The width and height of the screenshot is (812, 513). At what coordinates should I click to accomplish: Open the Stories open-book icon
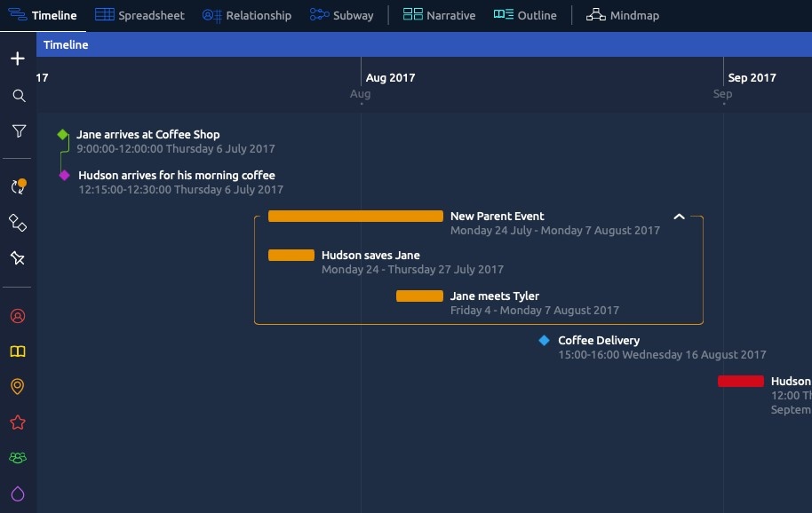[x=18, y=351]
